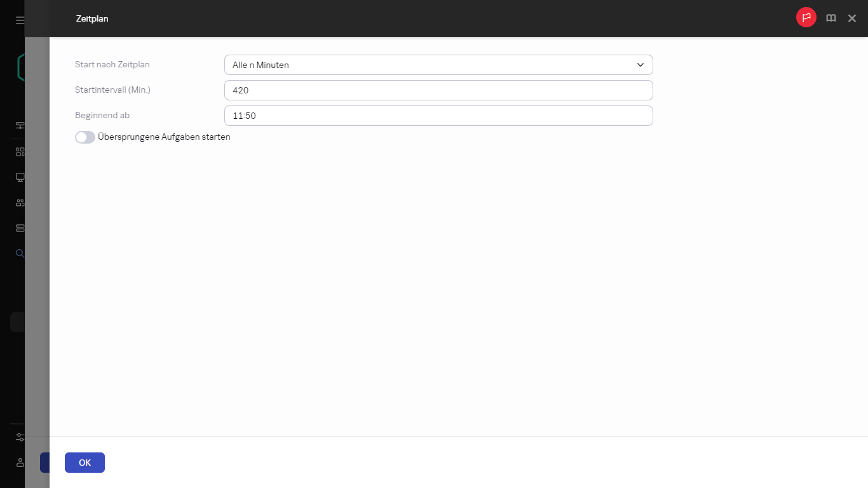The width and height of the screenshot is (868, 488).
Task: Click the Startintervall field containing 420
Action: [438, 90]
